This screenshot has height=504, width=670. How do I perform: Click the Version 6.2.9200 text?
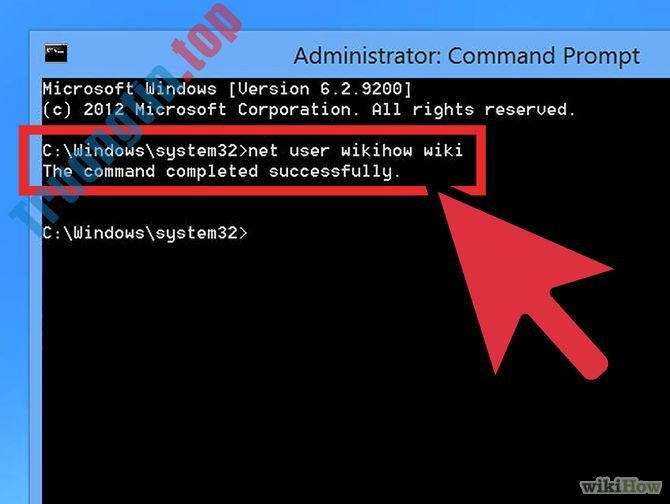[x=320, y=89]
